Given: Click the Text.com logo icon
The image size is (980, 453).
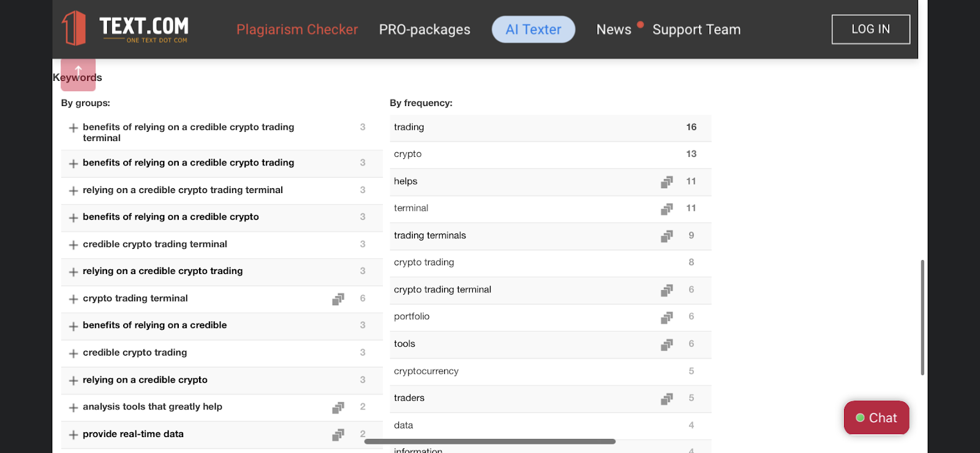Looking at the screenshot, I should (73, 28).
